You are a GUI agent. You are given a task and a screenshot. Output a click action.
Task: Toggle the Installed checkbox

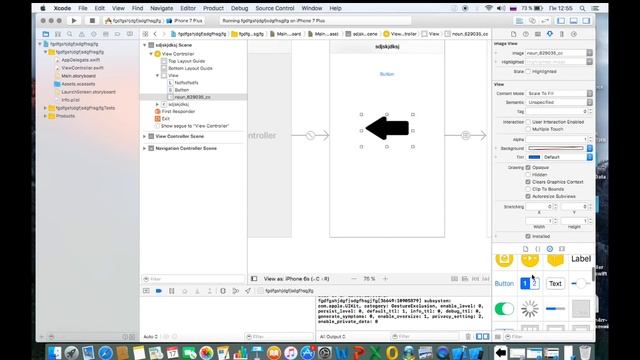528,236
